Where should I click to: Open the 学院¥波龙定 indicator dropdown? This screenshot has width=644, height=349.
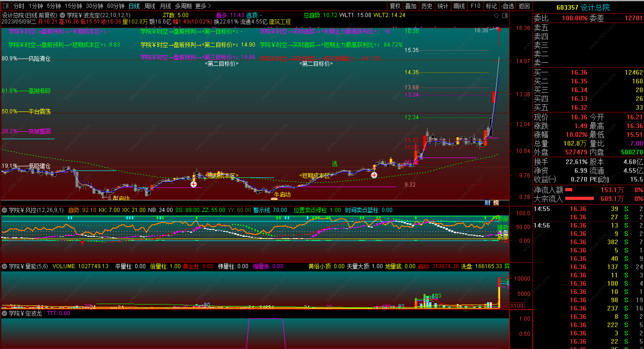[x=62, y=15]
